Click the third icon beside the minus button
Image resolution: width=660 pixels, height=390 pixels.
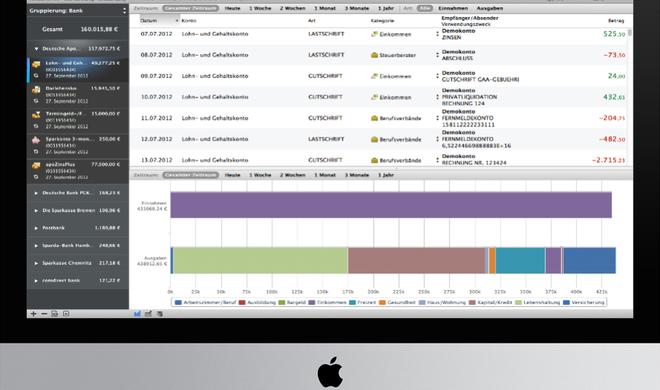click(x=55, y=314)
